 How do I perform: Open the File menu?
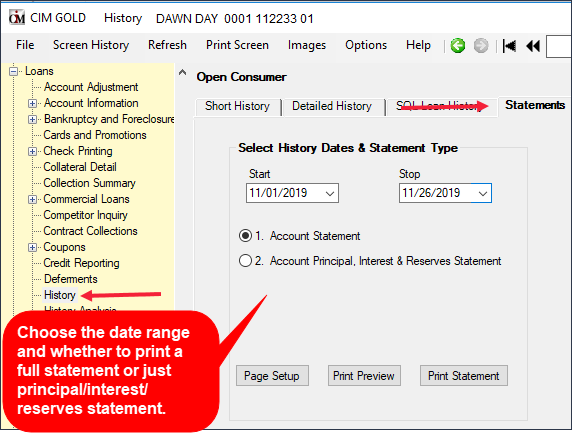click(25, 45)
